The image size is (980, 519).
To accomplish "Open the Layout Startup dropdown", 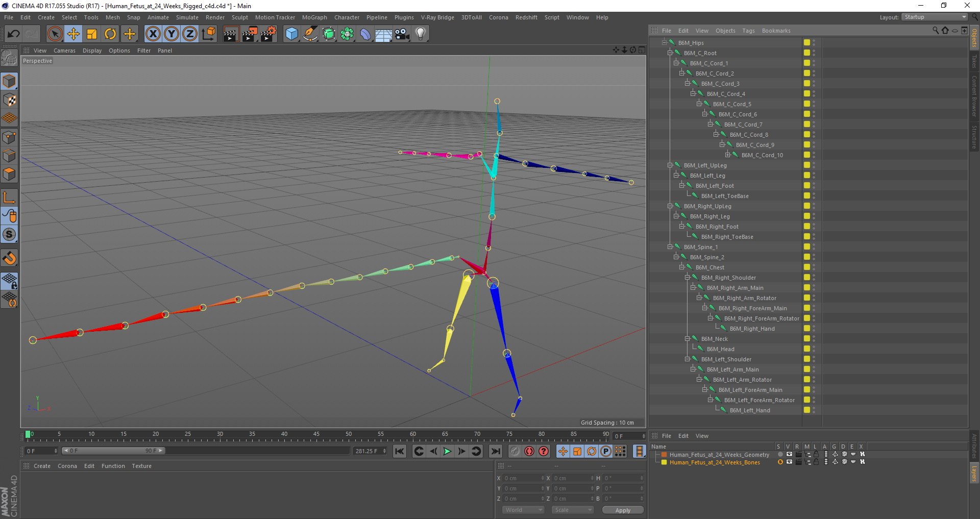I will pyautogui.click(x=935, y=17).
